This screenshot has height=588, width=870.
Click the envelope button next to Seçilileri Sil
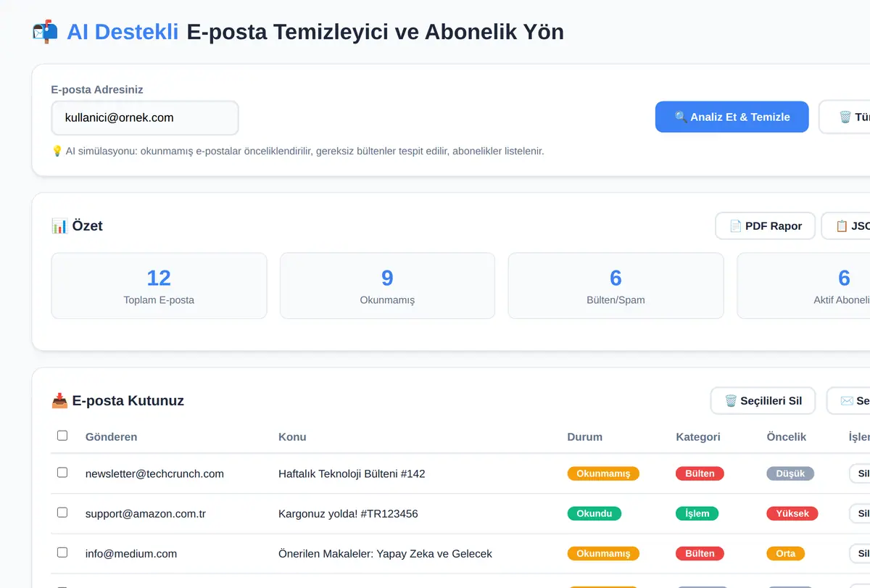(849, 400)
